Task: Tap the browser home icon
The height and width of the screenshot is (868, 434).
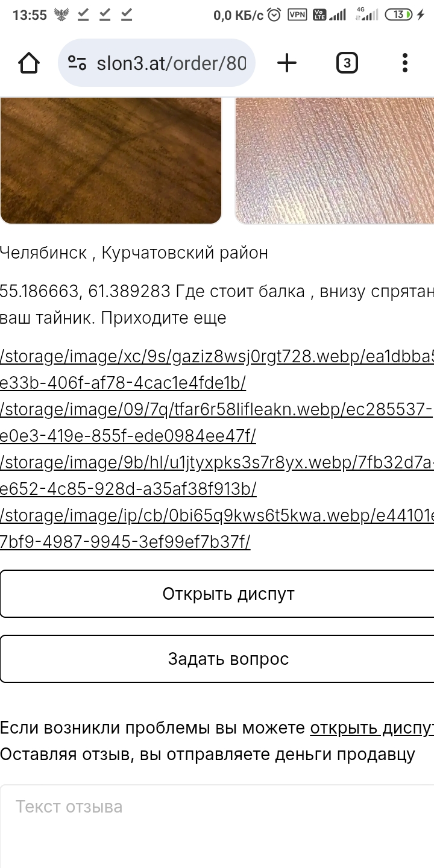Action: tap(29, 63)
